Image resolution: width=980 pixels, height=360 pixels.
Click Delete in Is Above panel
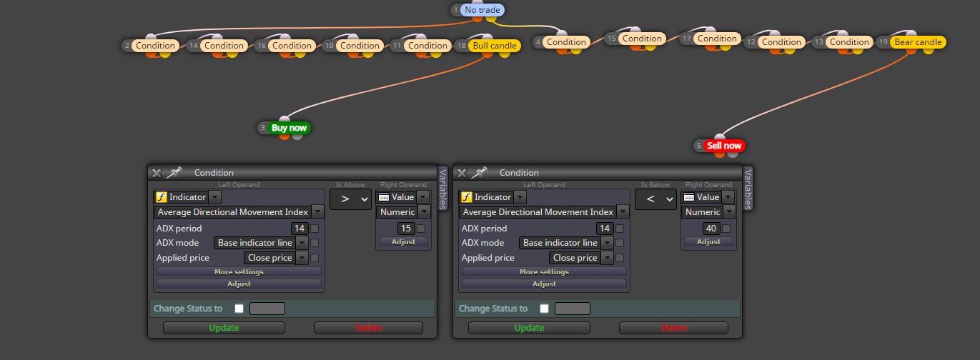click(369, 328)
